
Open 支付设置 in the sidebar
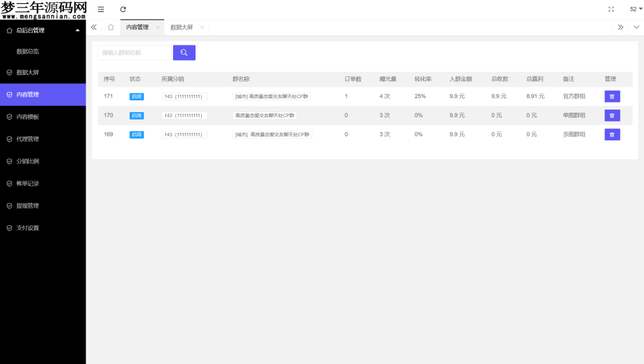pyautogui.click(x=28, y=228)
